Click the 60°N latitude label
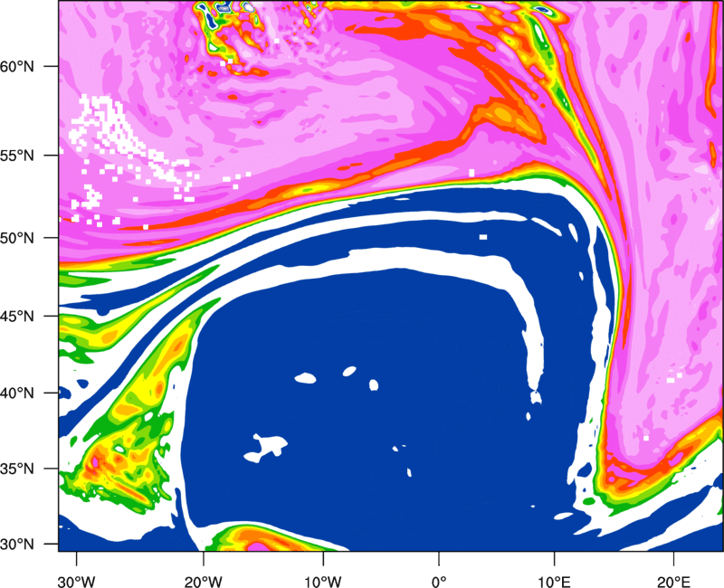The image size is (724, 588). 17,66
